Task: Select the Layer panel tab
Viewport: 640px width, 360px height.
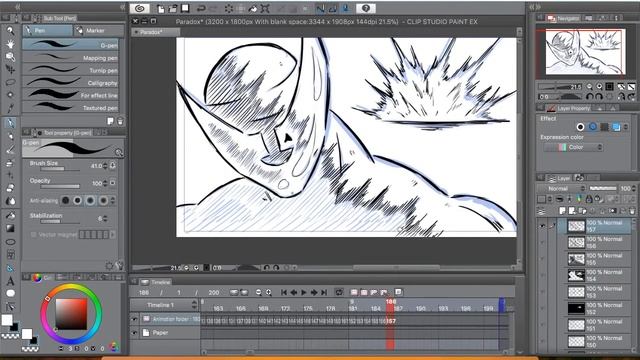Action: click(x=559, y=178)
